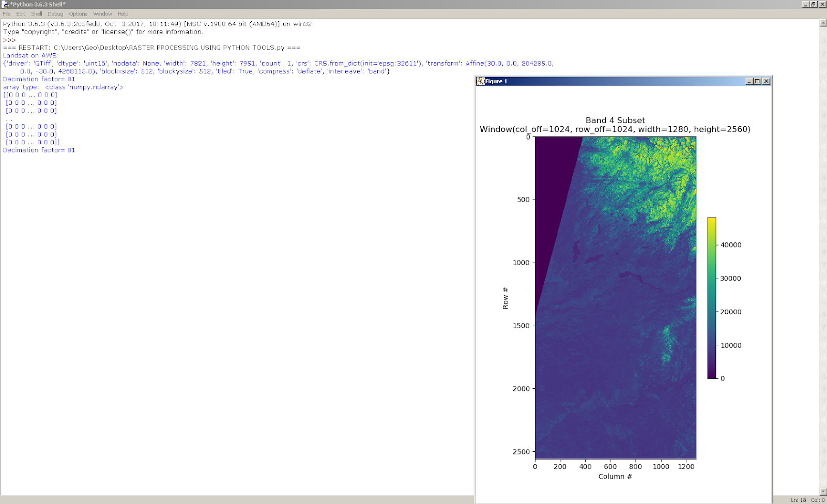Open the Window menu
Image resolution: width=827 pixels, height=504 pixels.
(102, 14)
